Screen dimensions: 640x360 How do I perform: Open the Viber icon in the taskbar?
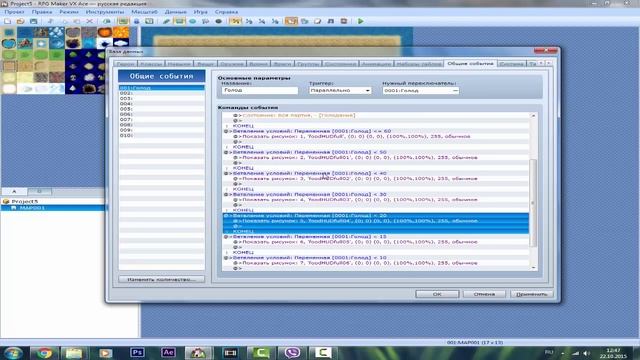click(292, 352)
